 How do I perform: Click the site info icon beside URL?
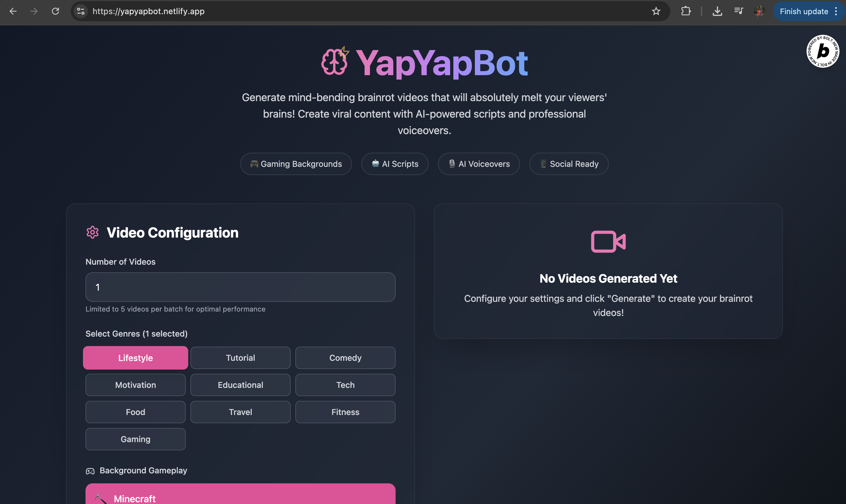(81, 11)
